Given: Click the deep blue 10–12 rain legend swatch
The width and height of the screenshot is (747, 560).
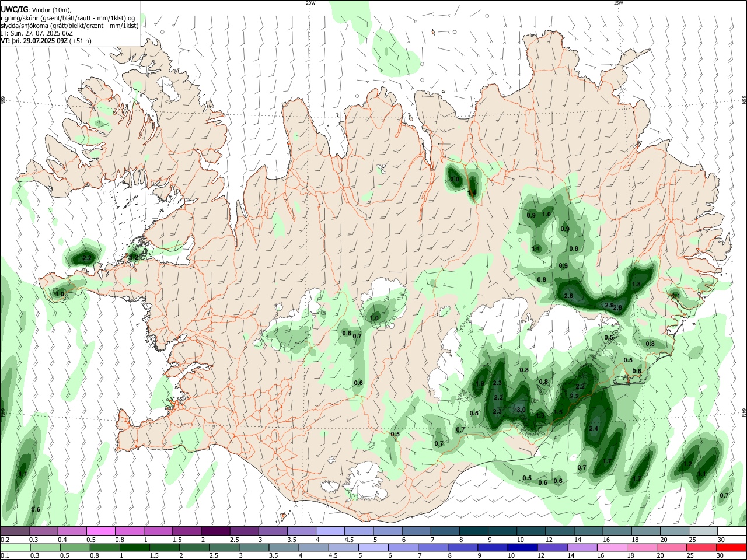Looking at the screenshot, I should tap(522, 548).
